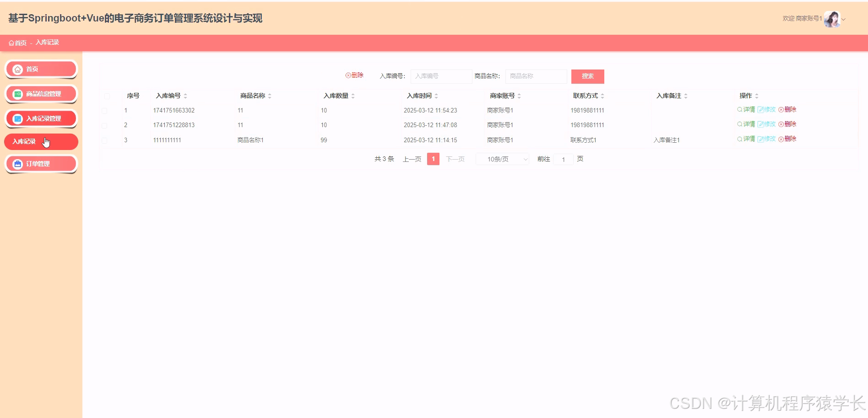The width and height of the screenshot is (868, 418).
Task: Click the magnifier icon next to 详情 in row 1
Action: click(739, 110)
